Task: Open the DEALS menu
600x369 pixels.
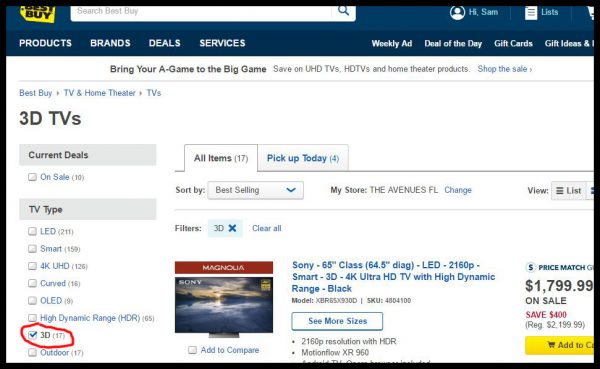Action: [x=165, y=43]
